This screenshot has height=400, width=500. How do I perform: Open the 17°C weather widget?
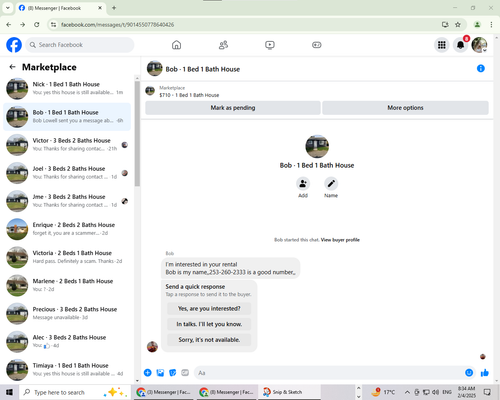coord(383,392)
